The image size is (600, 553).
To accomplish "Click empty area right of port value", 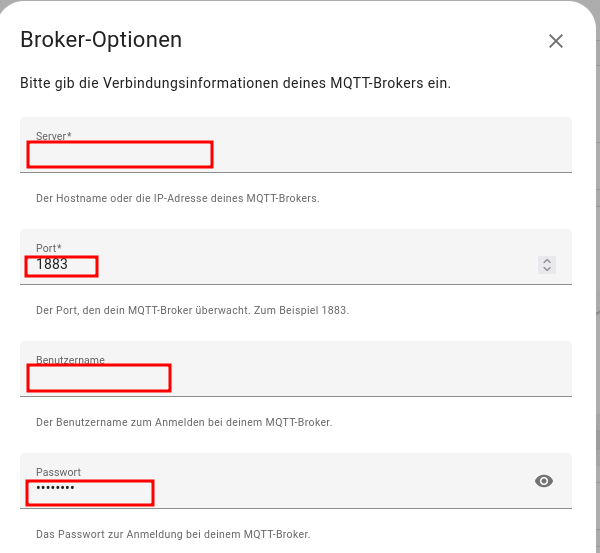I will point(300,265).
